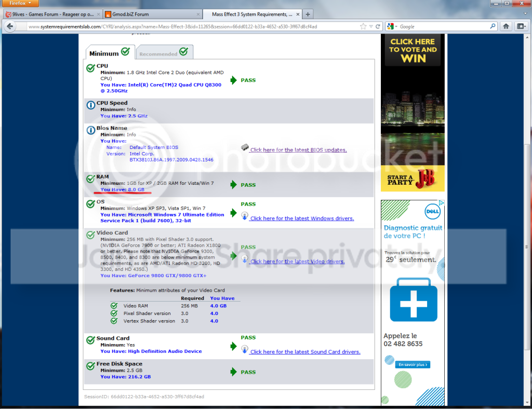Open URL history dropdown arrow
This screenshot has height=409, width=532.
(x=371, y=26)
